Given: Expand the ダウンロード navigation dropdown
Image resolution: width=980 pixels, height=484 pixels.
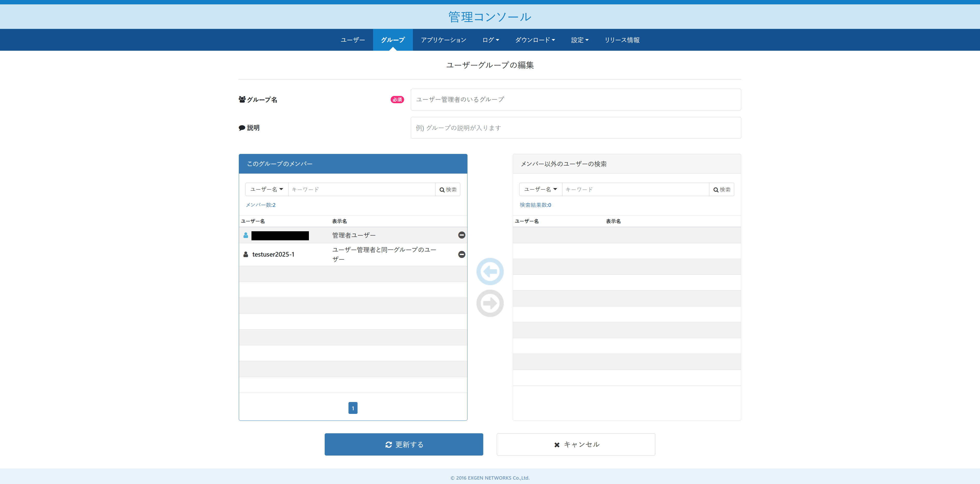Looking at the screenshot, I should click(534, 40).
